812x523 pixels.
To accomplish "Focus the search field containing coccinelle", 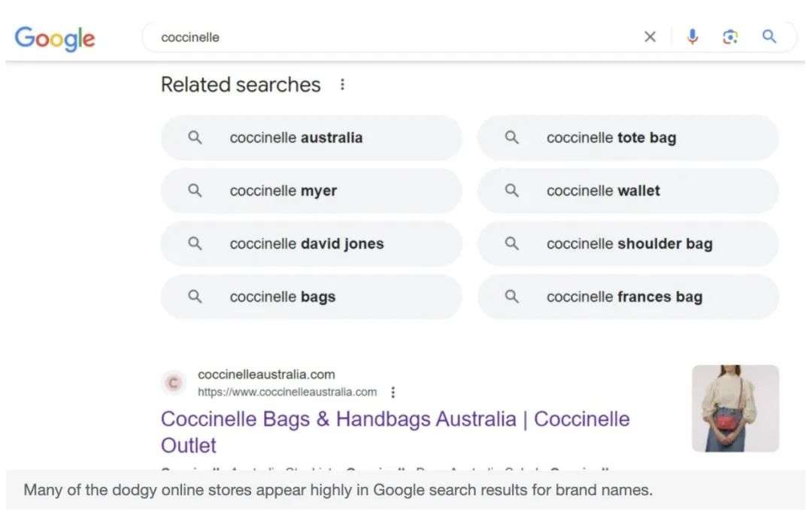I will (393, 38).
